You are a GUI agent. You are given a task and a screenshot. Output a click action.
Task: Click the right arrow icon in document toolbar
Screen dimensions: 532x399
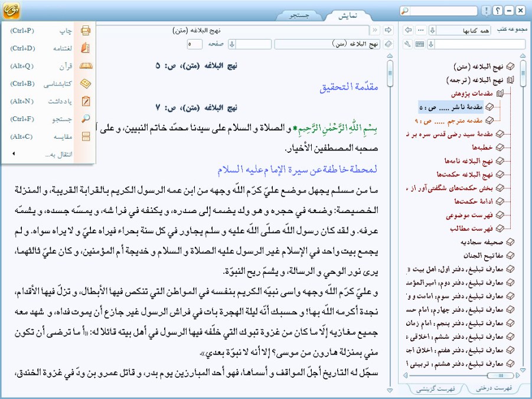click(x=388, y=30)
